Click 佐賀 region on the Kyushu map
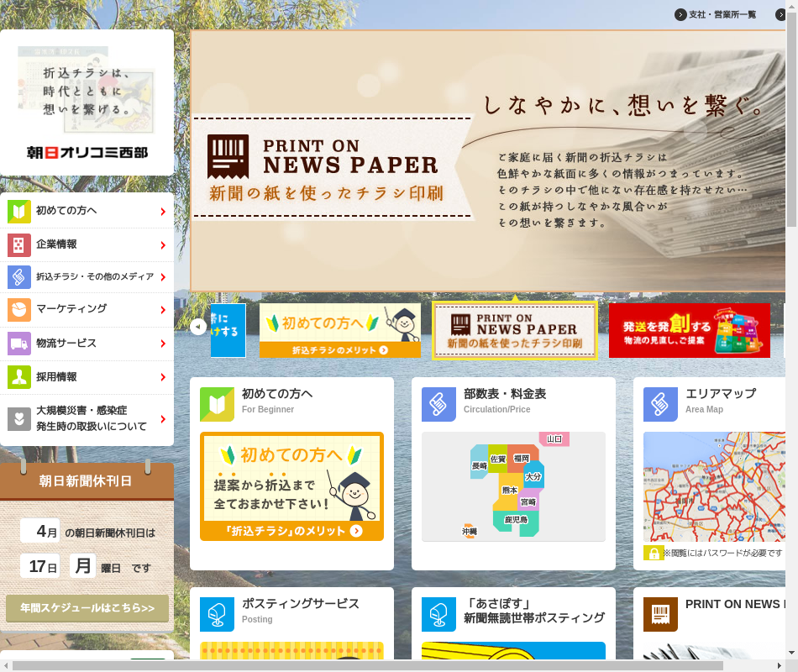Viewport: 798px width, 672px height. point(497,459)
